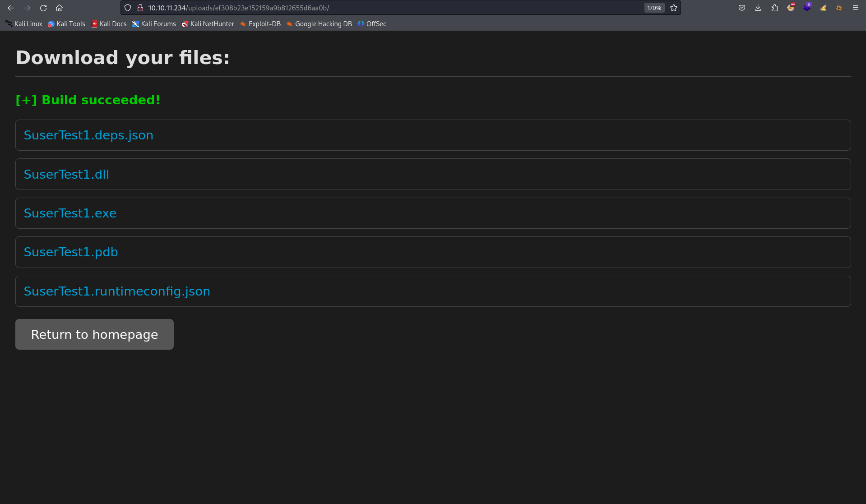Open the Google Hacking DB bookmark
The width and height of the screenshot is (866, 504).
(319, 24)
